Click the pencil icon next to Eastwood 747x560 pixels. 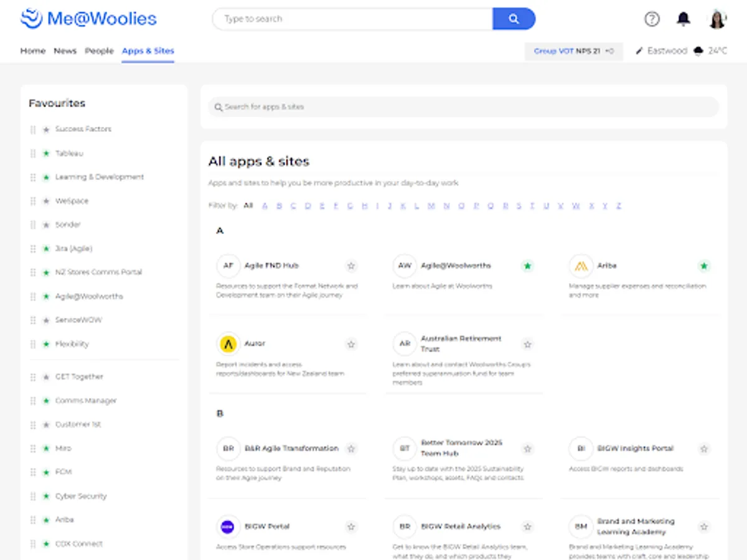(x=639, y=51)
